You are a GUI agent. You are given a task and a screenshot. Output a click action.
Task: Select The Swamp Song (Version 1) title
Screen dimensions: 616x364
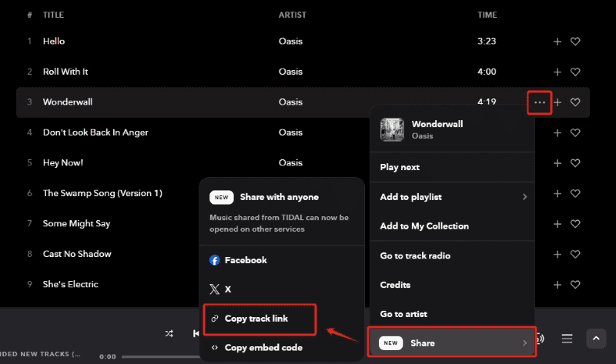(102, 193)
